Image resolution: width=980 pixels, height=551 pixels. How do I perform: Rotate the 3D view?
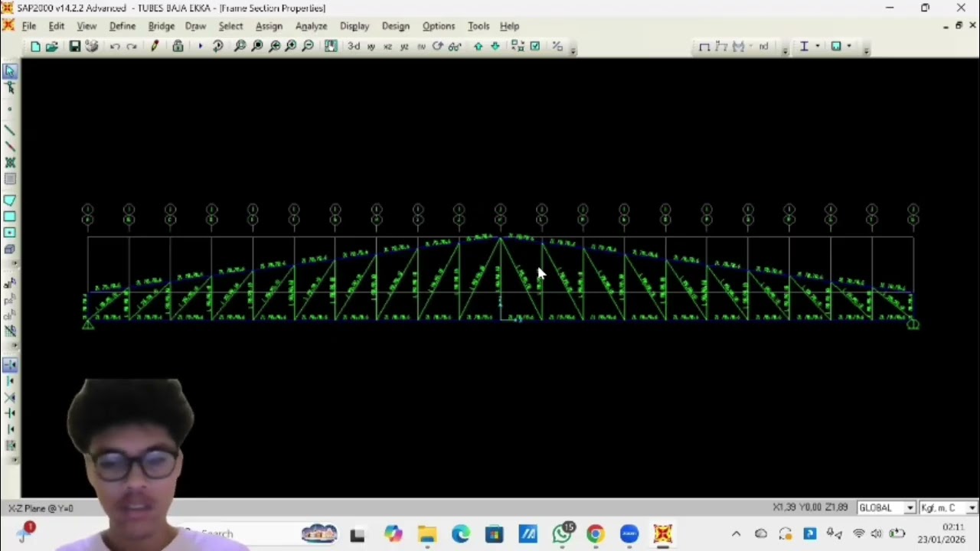tap(437, 47)
